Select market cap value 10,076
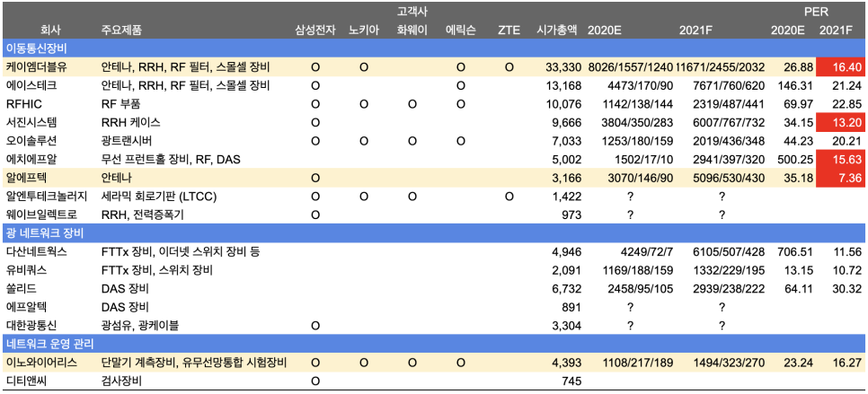The width and height of the screenshot is (868, 394). click(563, 104)
